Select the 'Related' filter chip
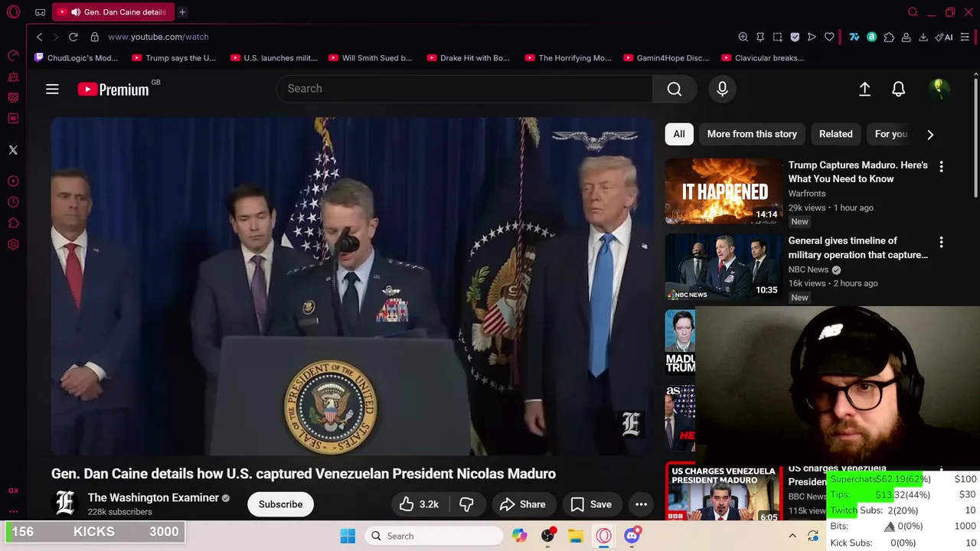The image size is (980, 551). coord(835,134)
